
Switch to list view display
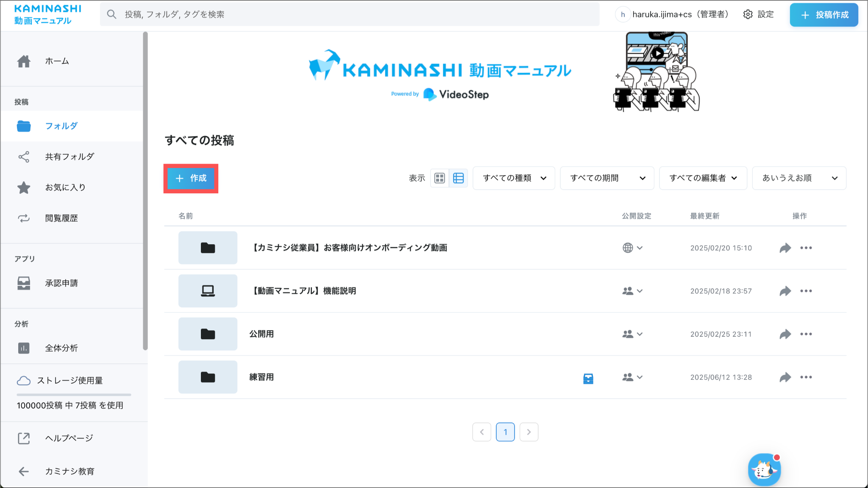[x=458, y=178]
